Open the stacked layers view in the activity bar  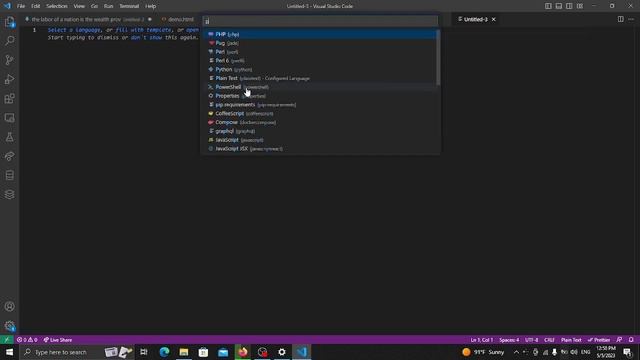pos(9,195)
